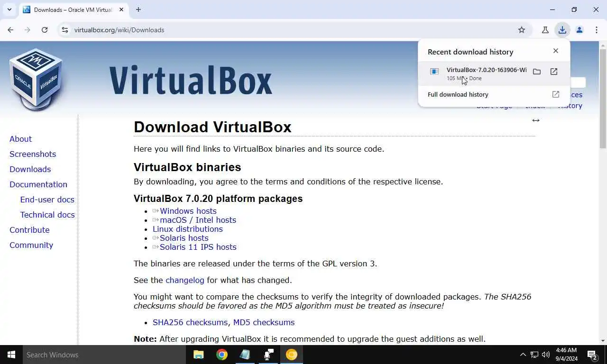The height and width of the screenshot is (364, 607).
Task: Go back to previous page
Action: (x=10, y=30)
